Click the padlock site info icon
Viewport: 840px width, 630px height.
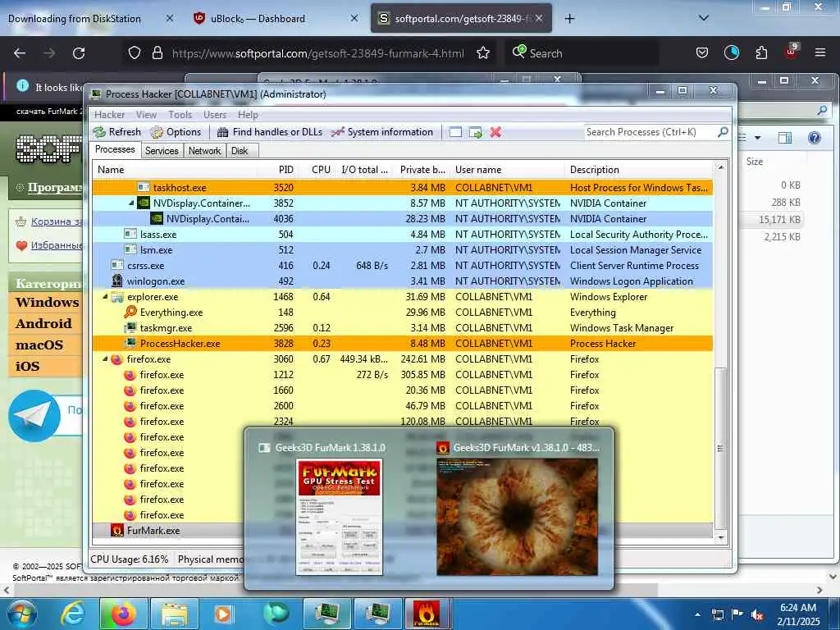click(157, 53)
